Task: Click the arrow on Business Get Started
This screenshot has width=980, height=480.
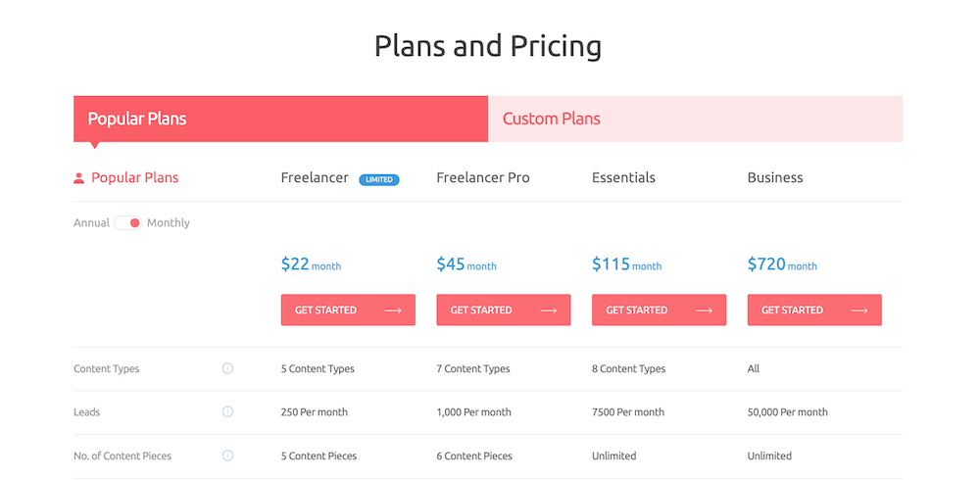Action: coord(859,310)
